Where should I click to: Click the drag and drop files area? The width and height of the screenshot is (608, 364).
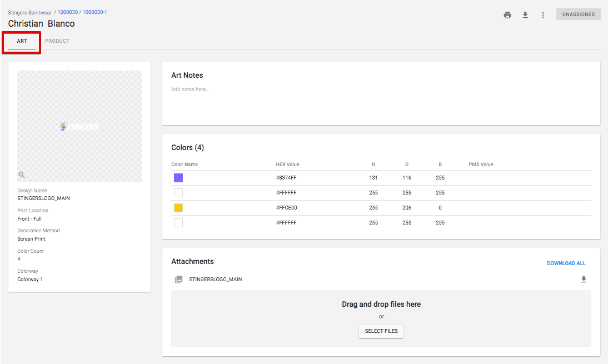click(x=381, y=305)
